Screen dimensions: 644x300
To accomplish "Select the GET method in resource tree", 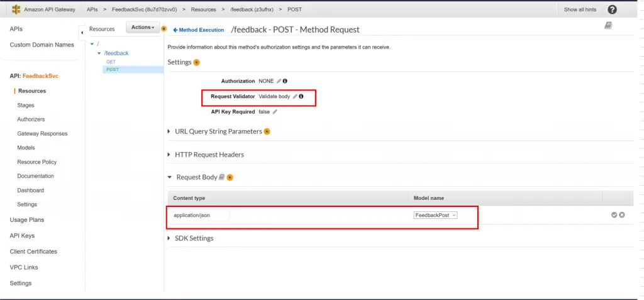I will coord(111,62).
